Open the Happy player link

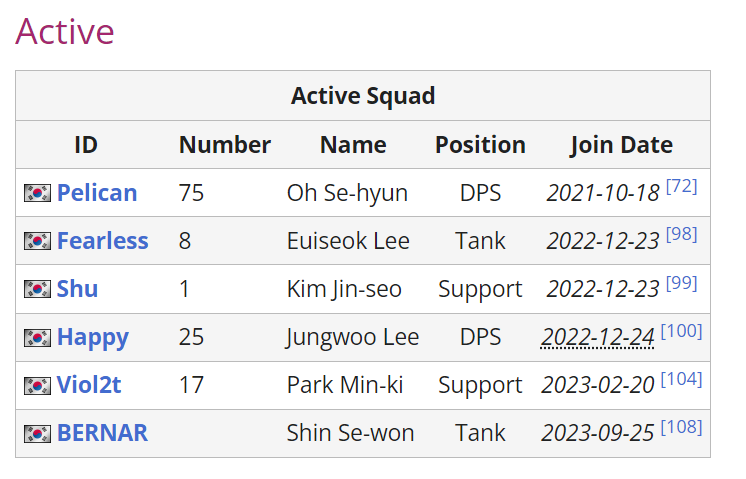[x=93, y=338]
